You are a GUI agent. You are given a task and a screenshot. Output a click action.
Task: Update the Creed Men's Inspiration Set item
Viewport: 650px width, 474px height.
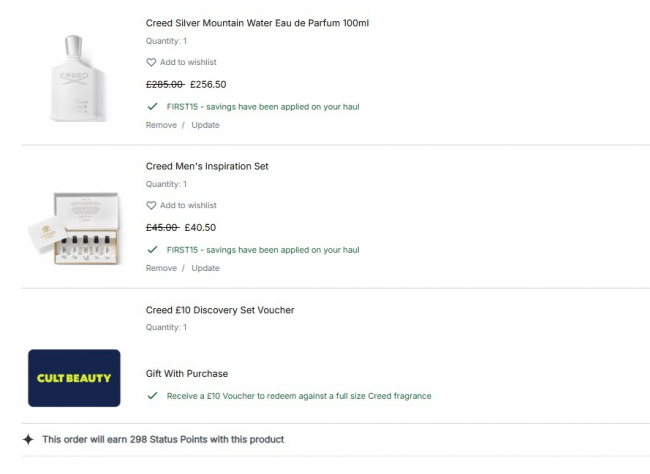pyautogui.click(x=205, y=268)
